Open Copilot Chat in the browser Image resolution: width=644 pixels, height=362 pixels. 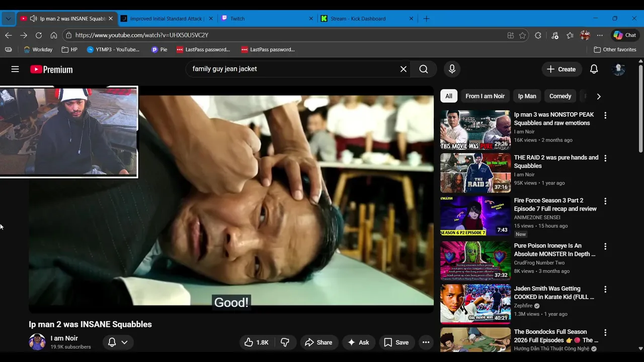[x=625, y=35]
